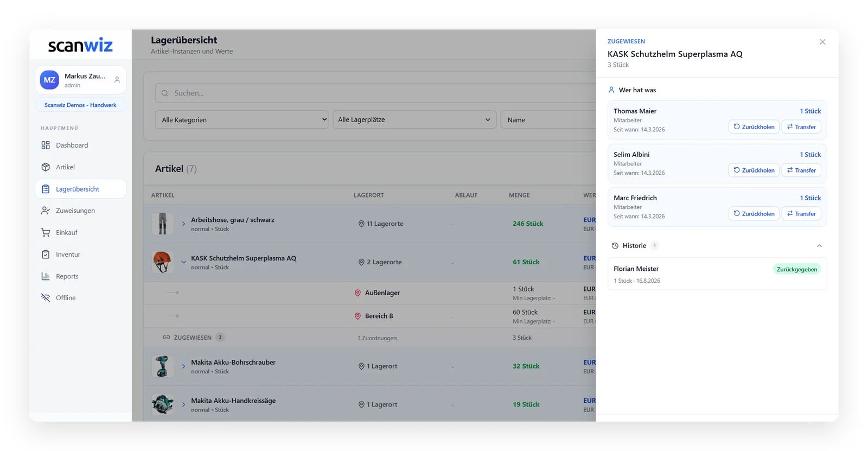Expand the Makita Akku-Handkreissäge row

tap(183, 404)
